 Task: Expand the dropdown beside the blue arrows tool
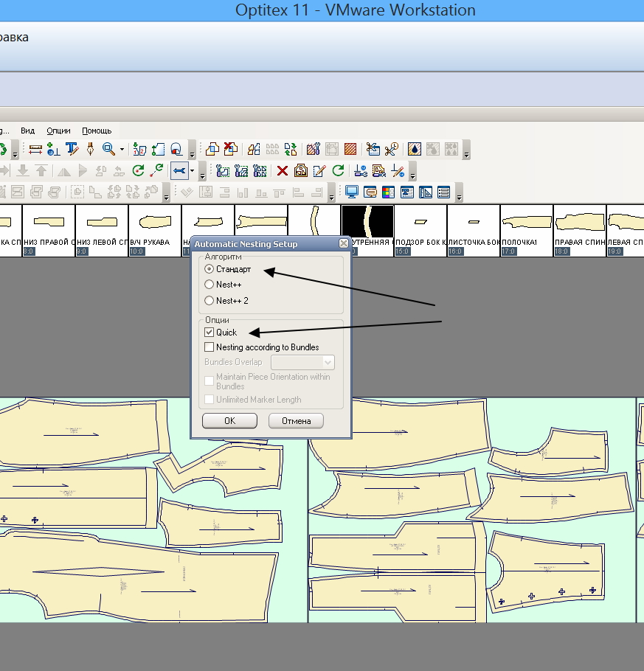pyautogui.click(x=193, y=171)
